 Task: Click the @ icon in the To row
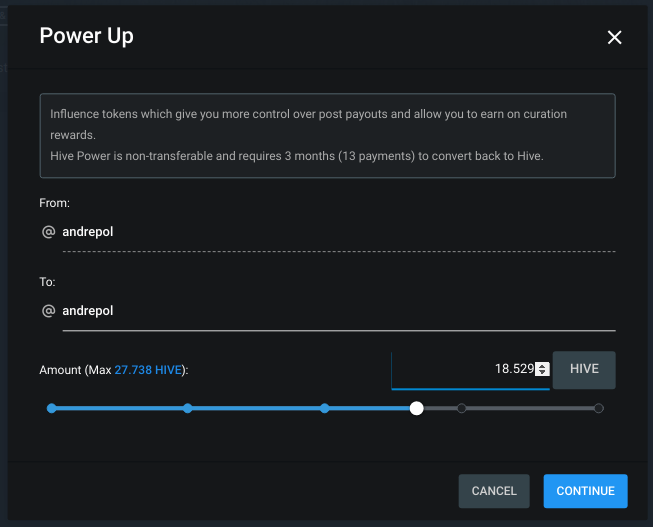click(x=49, y=311)
